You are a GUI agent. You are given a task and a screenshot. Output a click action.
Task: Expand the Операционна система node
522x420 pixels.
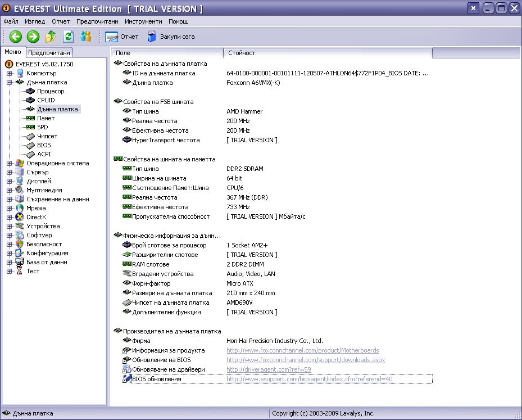[x=10, y=163]
